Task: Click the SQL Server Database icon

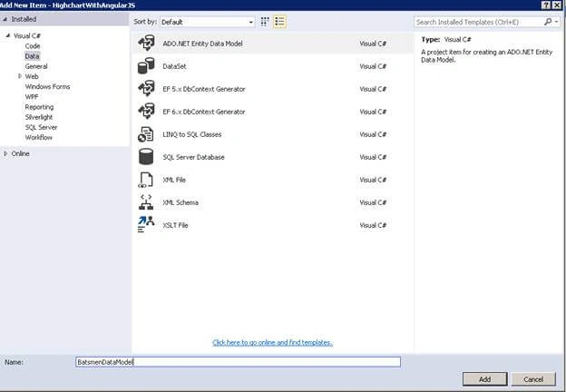Action: click(146, 157)
